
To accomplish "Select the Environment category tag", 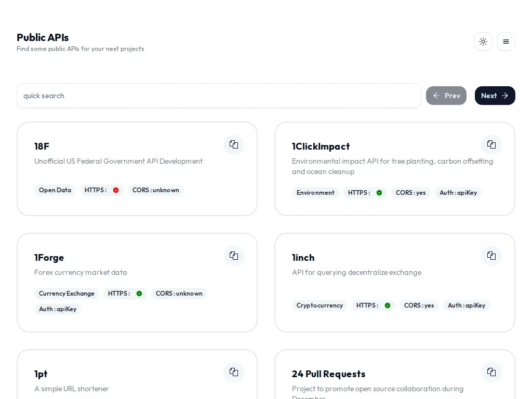I will [315, 193].
